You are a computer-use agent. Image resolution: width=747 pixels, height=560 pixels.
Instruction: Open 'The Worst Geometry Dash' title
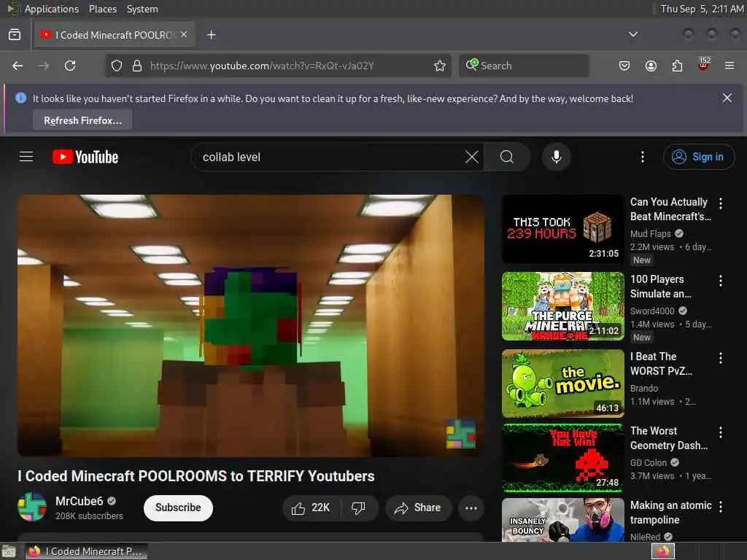(x=669, y=438)
